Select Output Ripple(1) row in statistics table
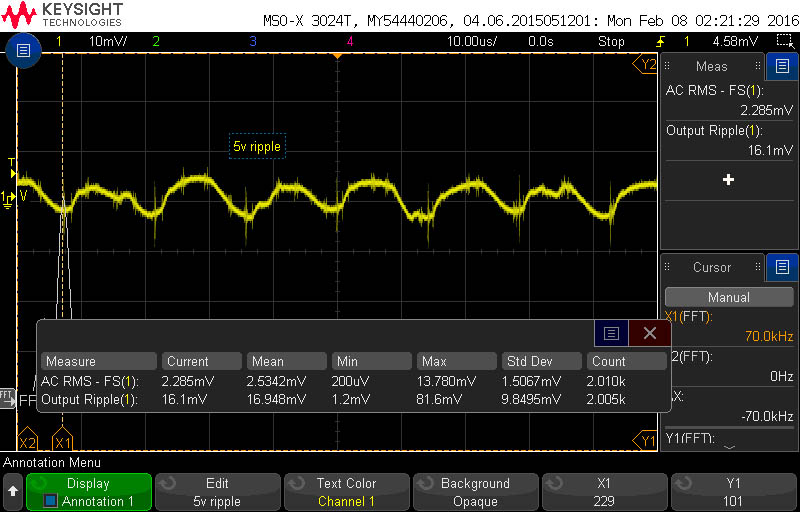The width and height of the screenshot is (800, 512). [354, 399]
